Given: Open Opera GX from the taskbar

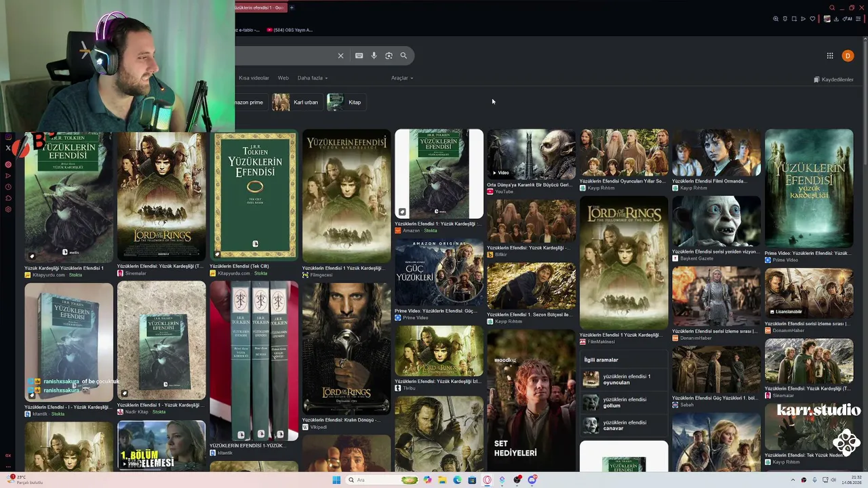Looking at the screenshot, I should (487, 480).
